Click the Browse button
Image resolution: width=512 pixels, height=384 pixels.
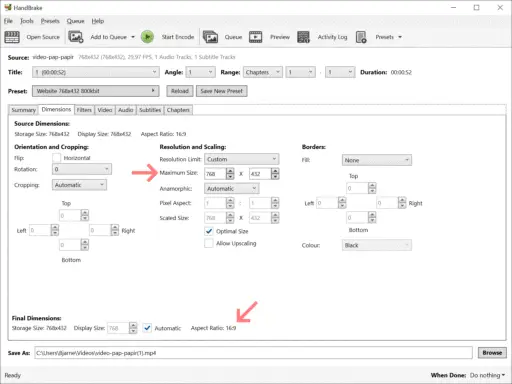point(492,353)
